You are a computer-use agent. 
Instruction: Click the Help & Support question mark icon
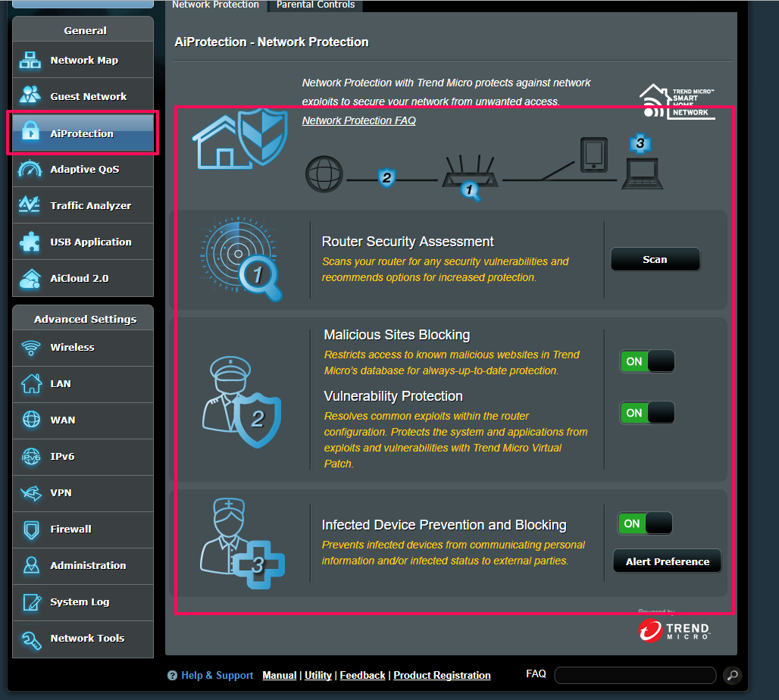[172, 676]
